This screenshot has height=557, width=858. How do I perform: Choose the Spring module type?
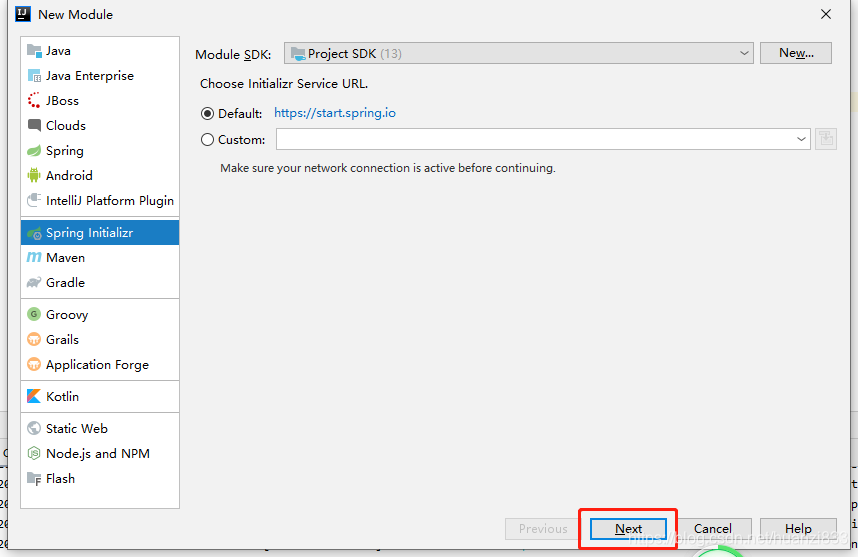pyautogui.click(x=100, y=150)
